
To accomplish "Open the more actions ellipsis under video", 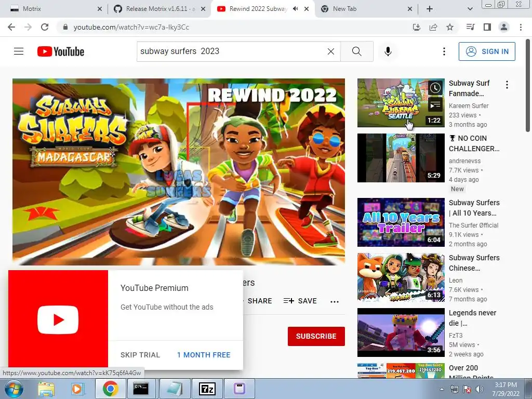I will (335, 302).
